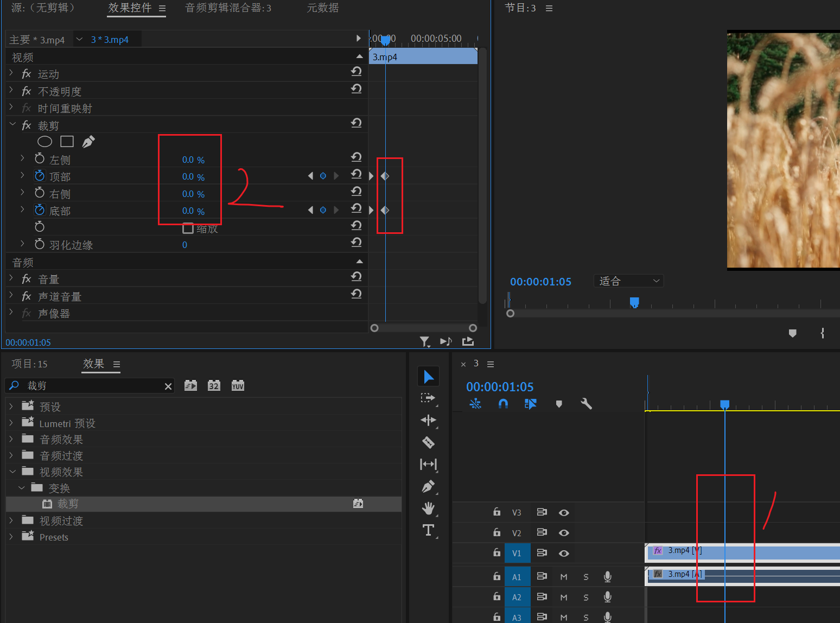
Task: Open the 适合 zoom level dropdown
Action: pyautogui.click(x=628, y=281)
